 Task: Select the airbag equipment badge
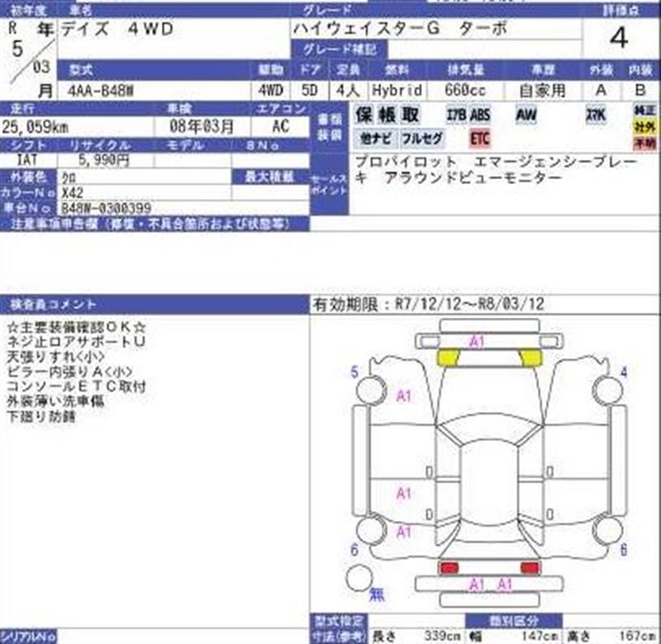[456, 115]
